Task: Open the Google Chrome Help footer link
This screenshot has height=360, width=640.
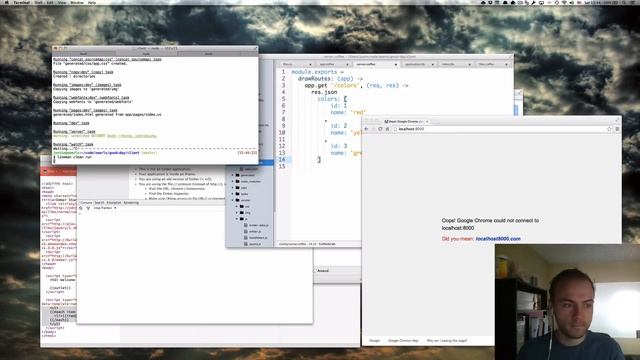Action: (x=403, y=340)
